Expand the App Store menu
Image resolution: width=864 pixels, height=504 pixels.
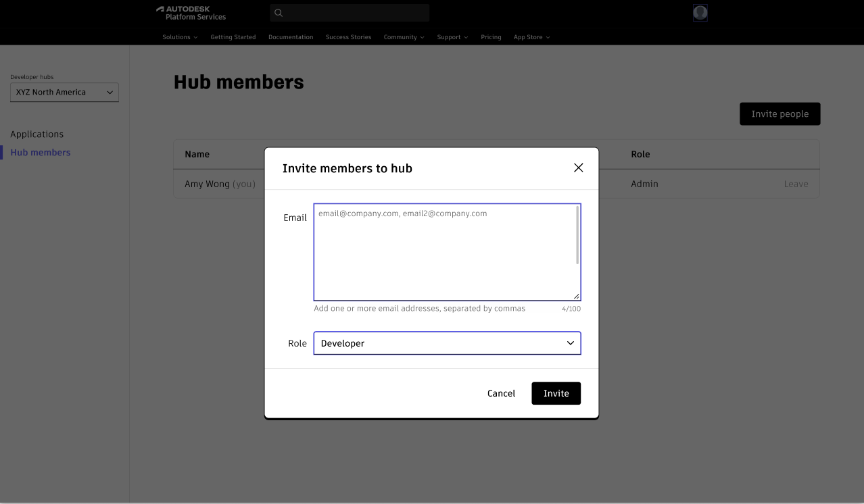(x=531, y=37)
